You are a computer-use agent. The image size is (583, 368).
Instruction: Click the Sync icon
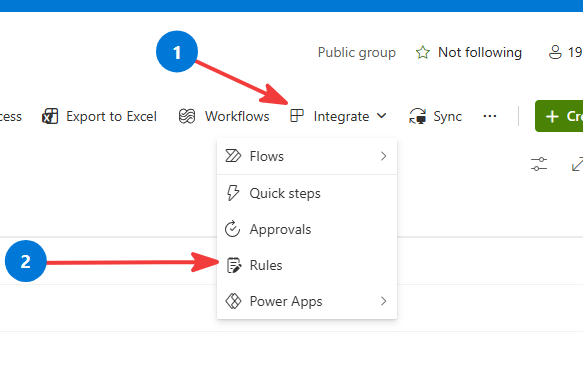pyautogui.click(x=418, y=116)
